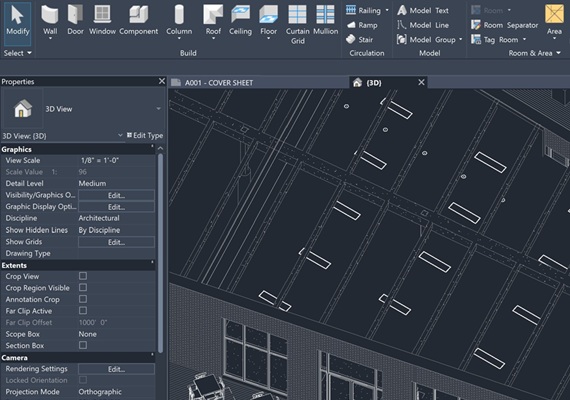This screenshot has height=400, width=570.
Task: Select the Roof tool
Action: 213,21
